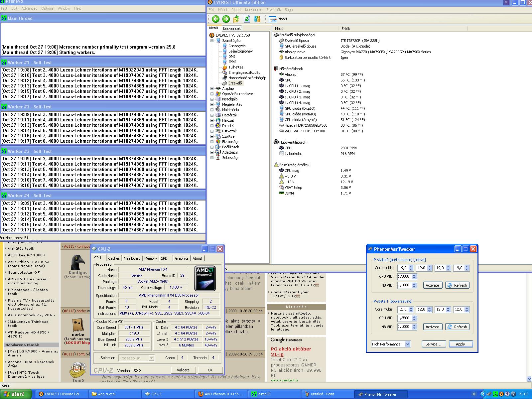Click the Érték column header
Image resolution: width=532 pixels, height=399 pixels.
pyautogui.click(x=403, y=29)
